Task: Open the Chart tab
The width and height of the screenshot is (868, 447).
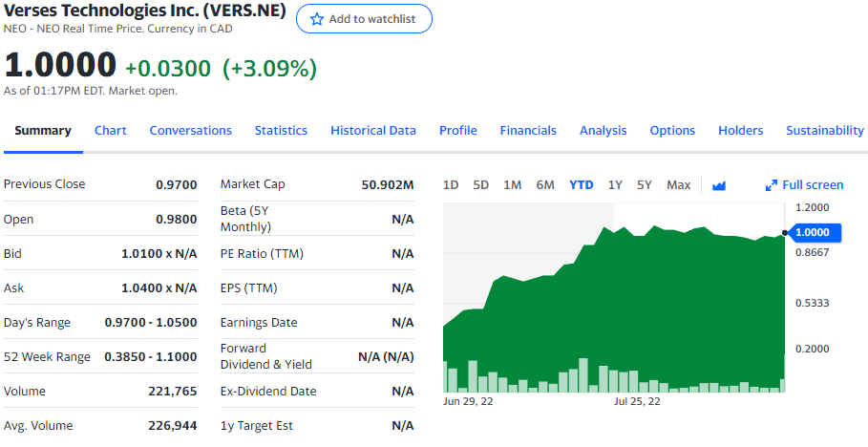Action: pyautogui.click(x=110, y=130)
